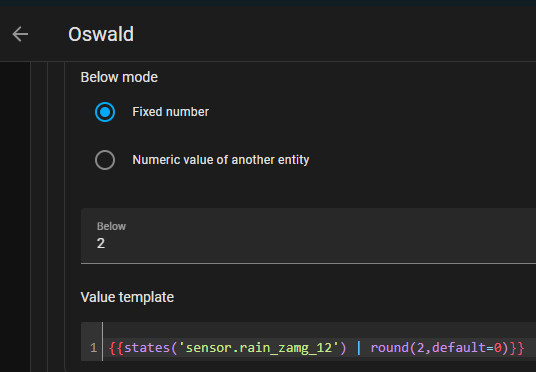
Task: Click the sensor.rain_zamg_12 string in template
Action: pos(258,348)
